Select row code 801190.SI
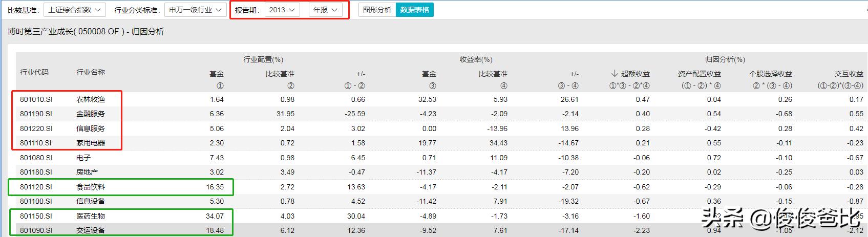Screen dimensions: 868x237 point(36,114)
